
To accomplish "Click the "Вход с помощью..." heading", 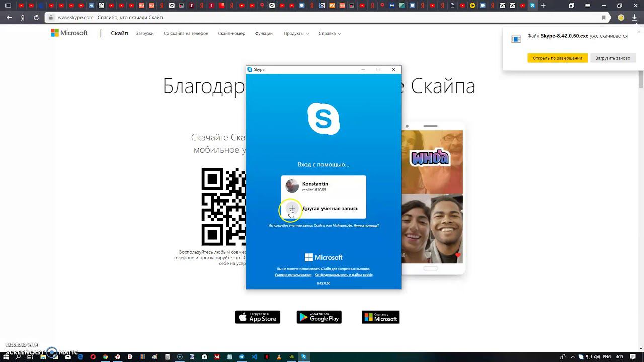I will coord(324,164).
